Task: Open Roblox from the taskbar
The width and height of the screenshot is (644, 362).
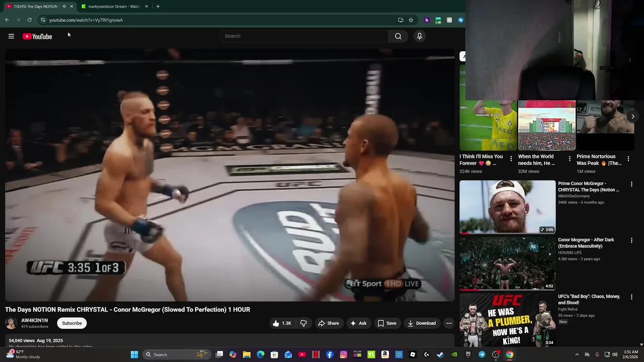Action: click(x=413, y=354)
